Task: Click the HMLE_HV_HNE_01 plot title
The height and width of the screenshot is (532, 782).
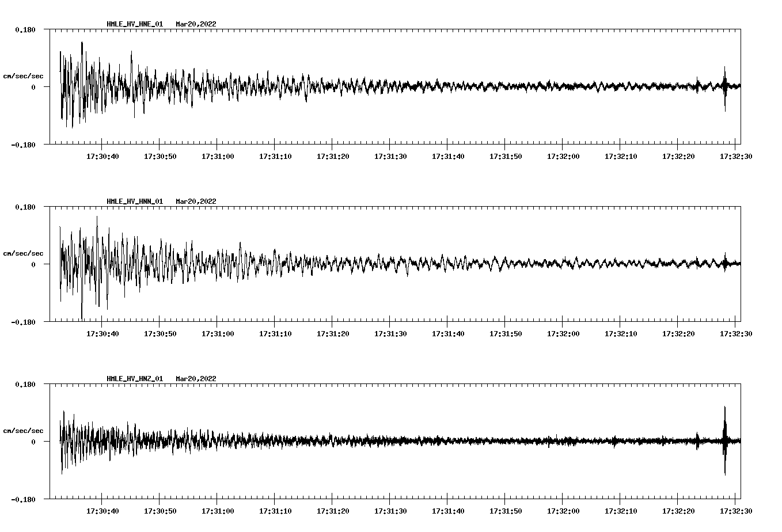Action: click(135, 24)
